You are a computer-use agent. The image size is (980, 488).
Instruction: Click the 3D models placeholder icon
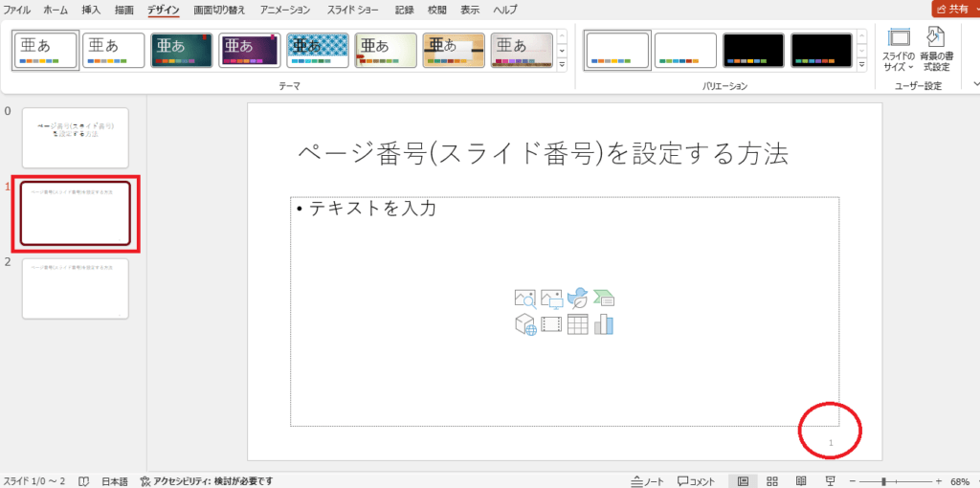(x=525, y=325)
